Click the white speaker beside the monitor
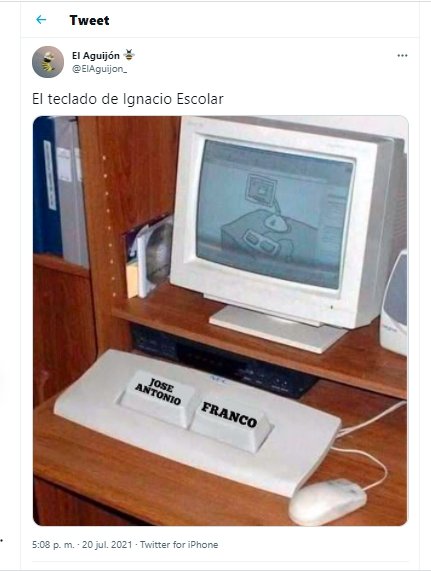 tap(394, 302)
